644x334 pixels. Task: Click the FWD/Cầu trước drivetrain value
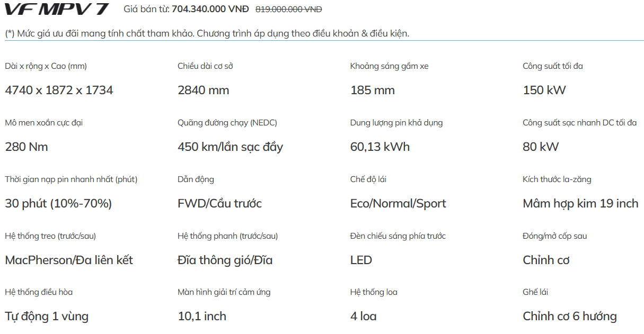click(219, 203)
